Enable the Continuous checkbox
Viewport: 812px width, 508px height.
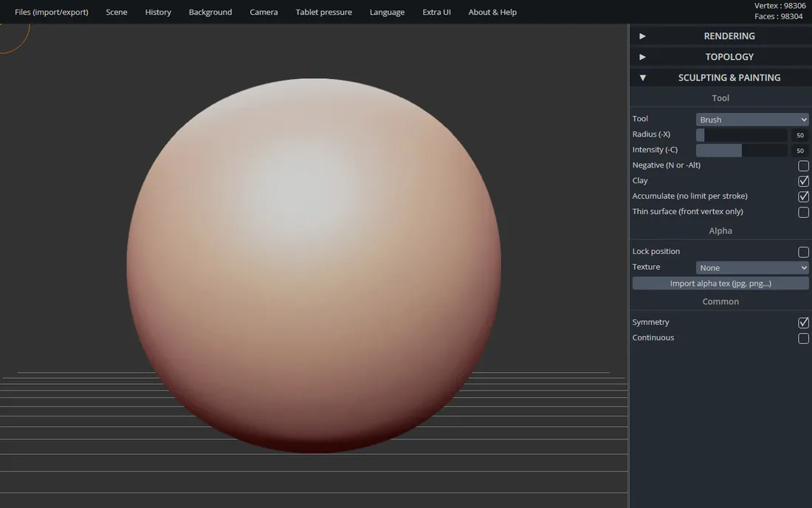point(803,338)
